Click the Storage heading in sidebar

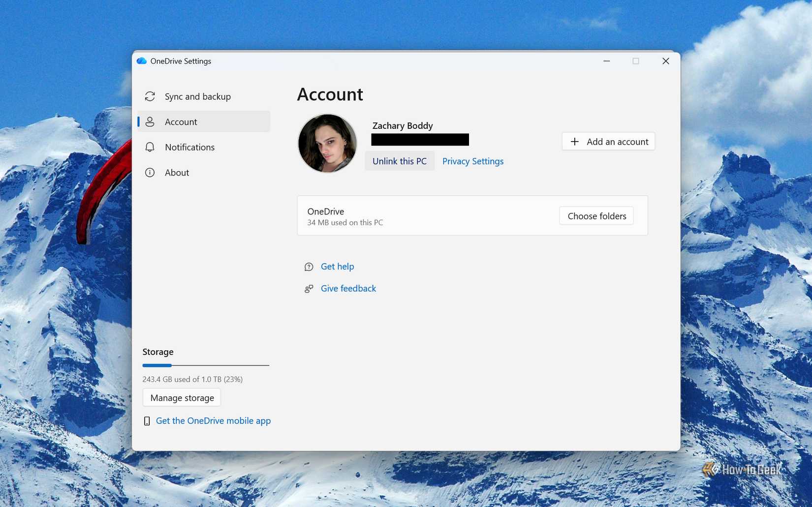click(158, 352)
